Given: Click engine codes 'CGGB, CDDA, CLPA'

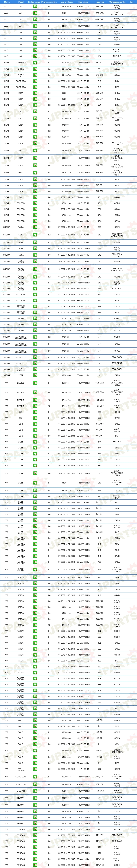Looking at the screenshot, I should 117,751.
